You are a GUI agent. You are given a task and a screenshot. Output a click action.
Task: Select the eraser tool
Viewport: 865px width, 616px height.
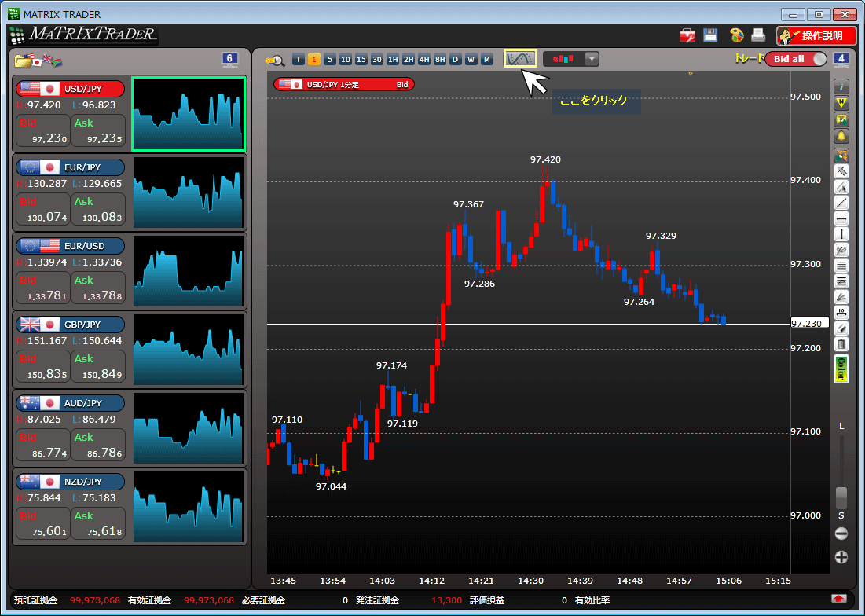tap(841, 328)
